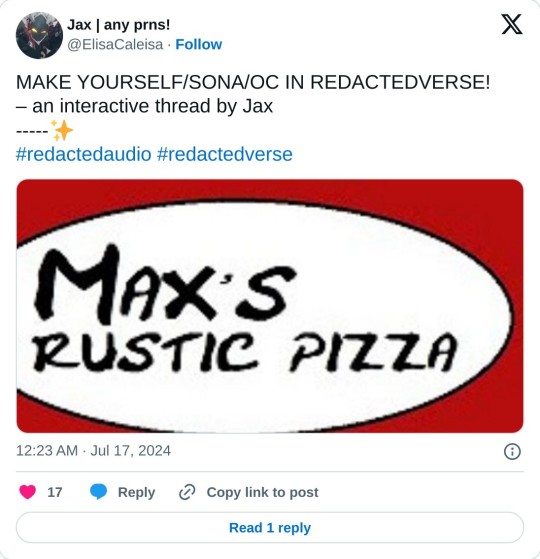Follow the @ElisaCaleisa account
The image size is (540, 559).
(x=199, y=45)
